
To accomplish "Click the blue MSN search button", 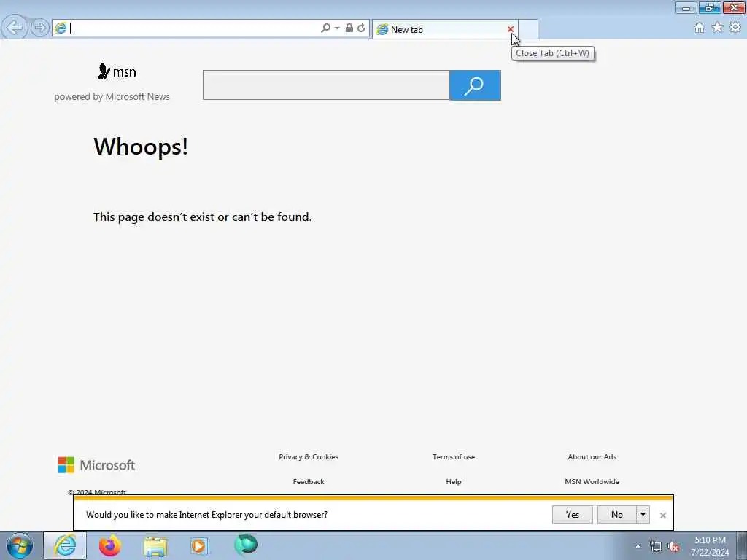I will click(475, 85).
